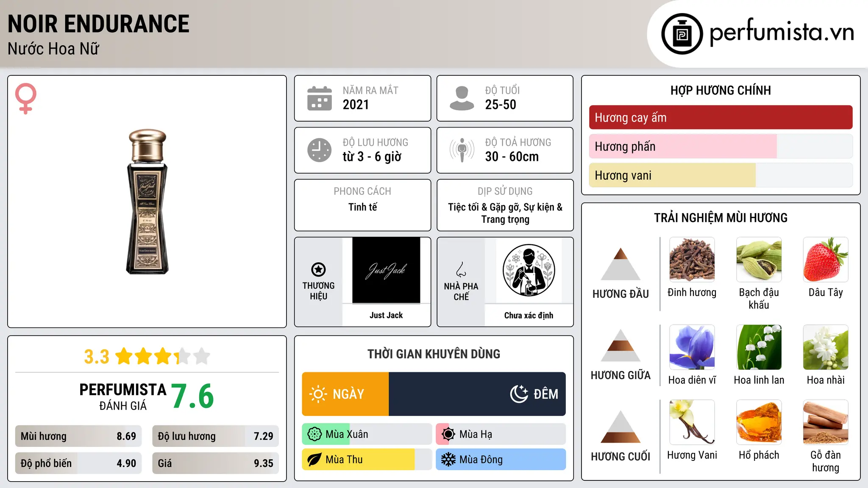The width and height of the screenshot is (868, 488).
Task: Click the NOIR ENDURANCE title
Action: pyautogui.click(x=98, y=24)
